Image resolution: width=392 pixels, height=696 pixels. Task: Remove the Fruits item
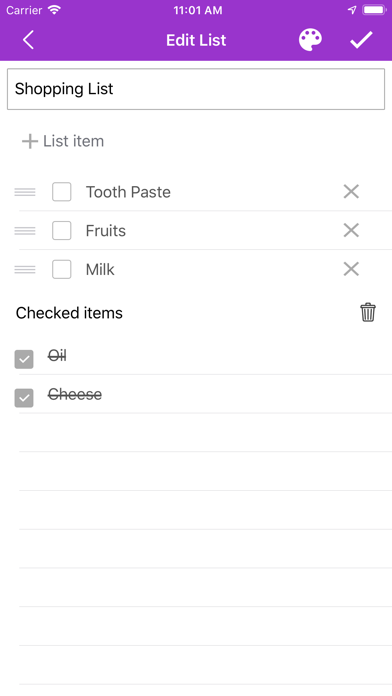click(351, 230)
